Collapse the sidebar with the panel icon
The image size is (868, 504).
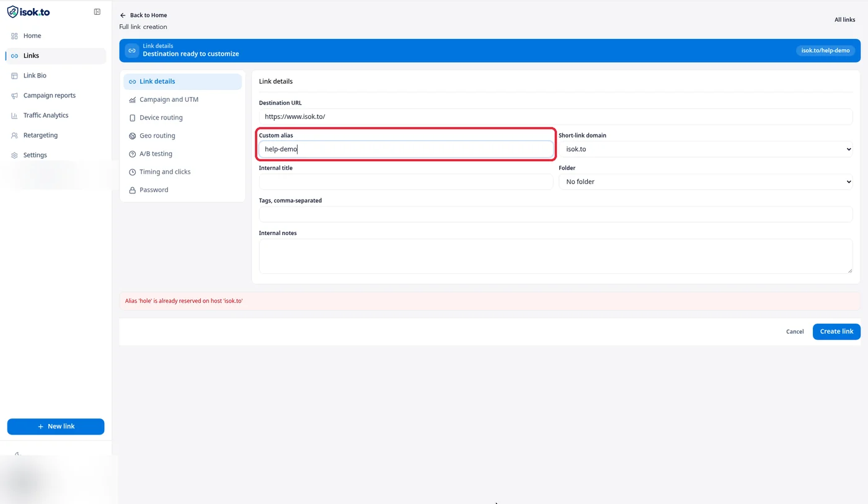click(97, 12)
